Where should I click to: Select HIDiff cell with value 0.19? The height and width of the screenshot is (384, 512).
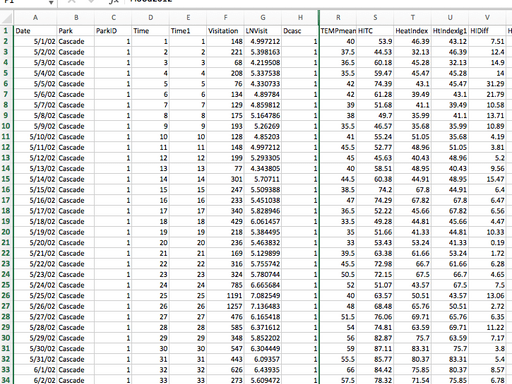tap(487, 243)
